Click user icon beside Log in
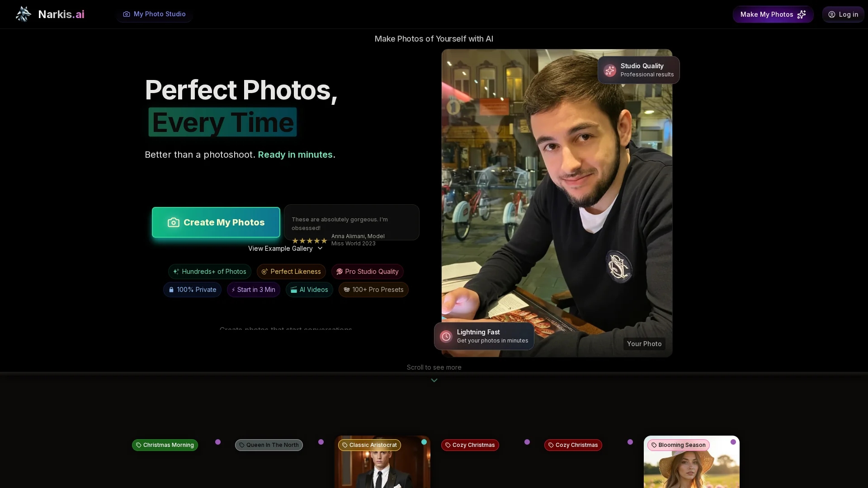868x488 pixels. [832, 14]
